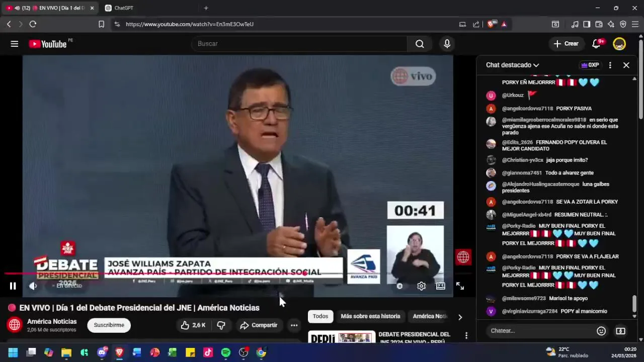Select Más sobre esta historia chip
Viewport: 644px width, 362px height.
(x=370, y=316)
